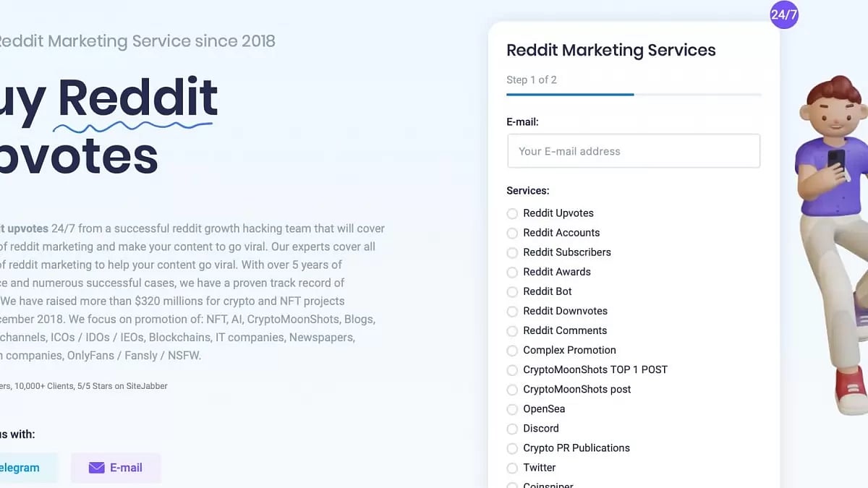The width and height of the screenshot is (868, 488).
Task: Click the purple 24/7 badge icon
Action: [x=784, y=14]
